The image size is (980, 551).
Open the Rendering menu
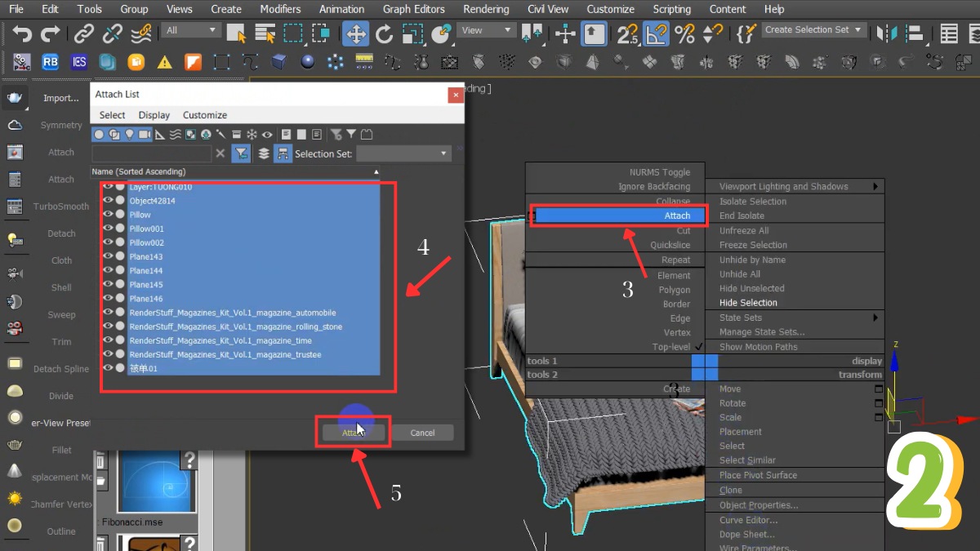click(486, 9)
